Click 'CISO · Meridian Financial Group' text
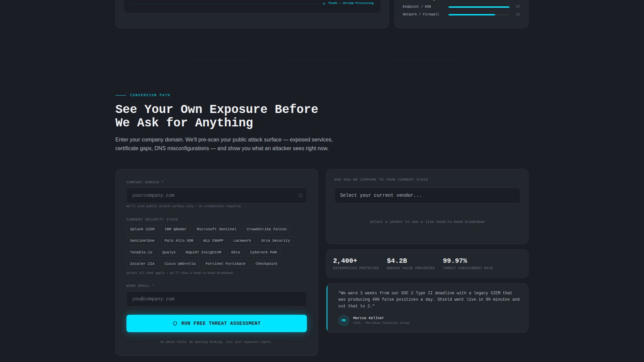Viewport: 644px width, 362px height. (381, 323)
